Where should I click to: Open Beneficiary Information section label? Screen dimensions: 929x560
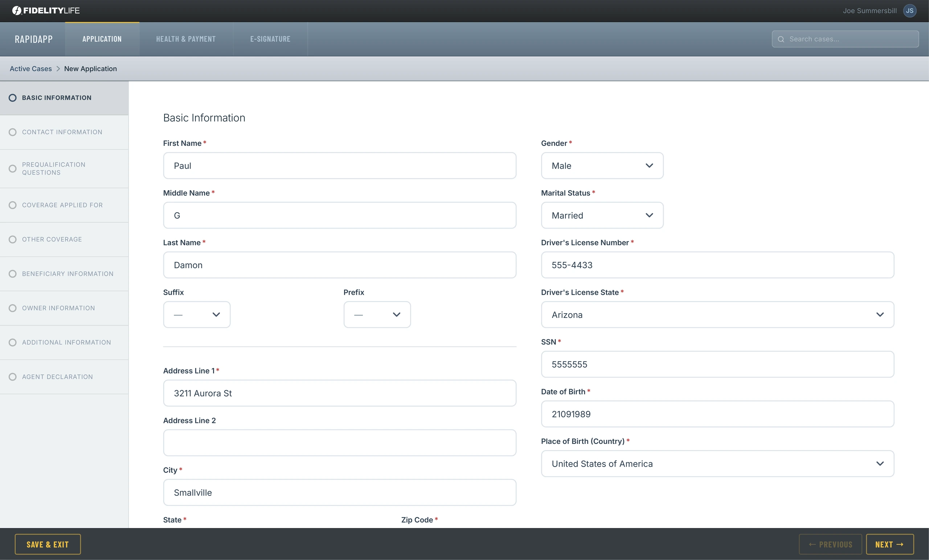pyautogui.click(x=68, y=274)
